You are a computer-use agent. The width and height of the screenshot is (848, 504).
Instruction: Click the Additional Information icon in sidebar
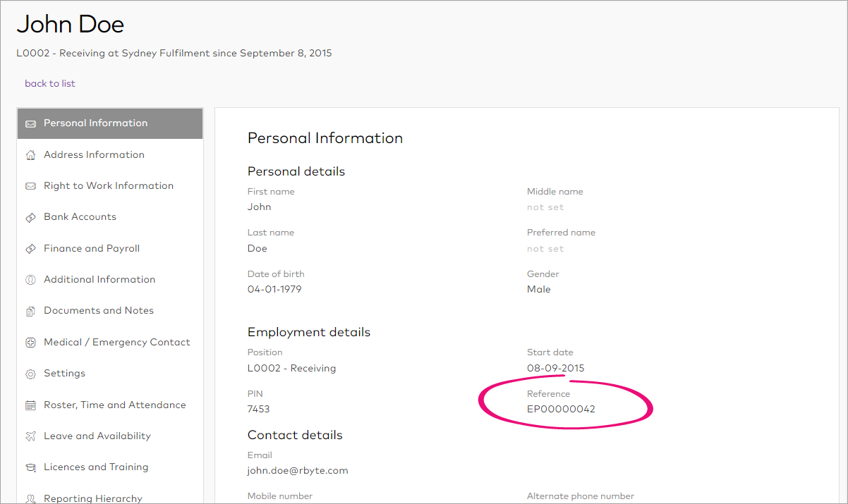[x=30, y=280]
